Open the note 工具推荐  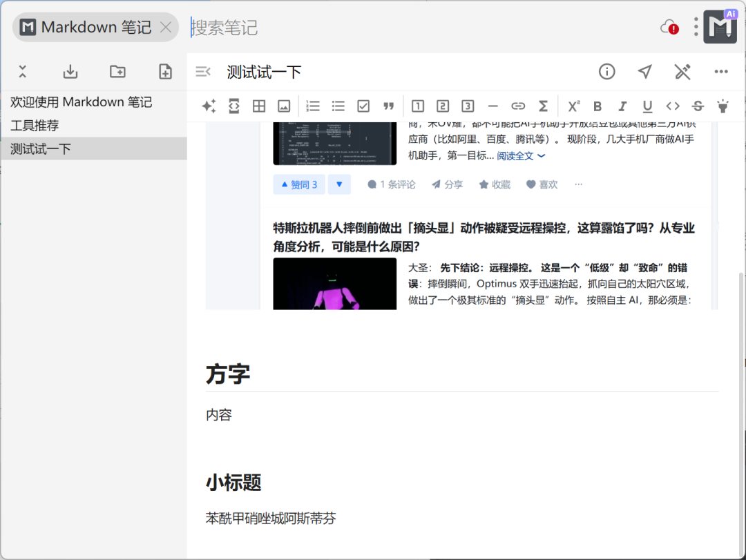[93, 126]
